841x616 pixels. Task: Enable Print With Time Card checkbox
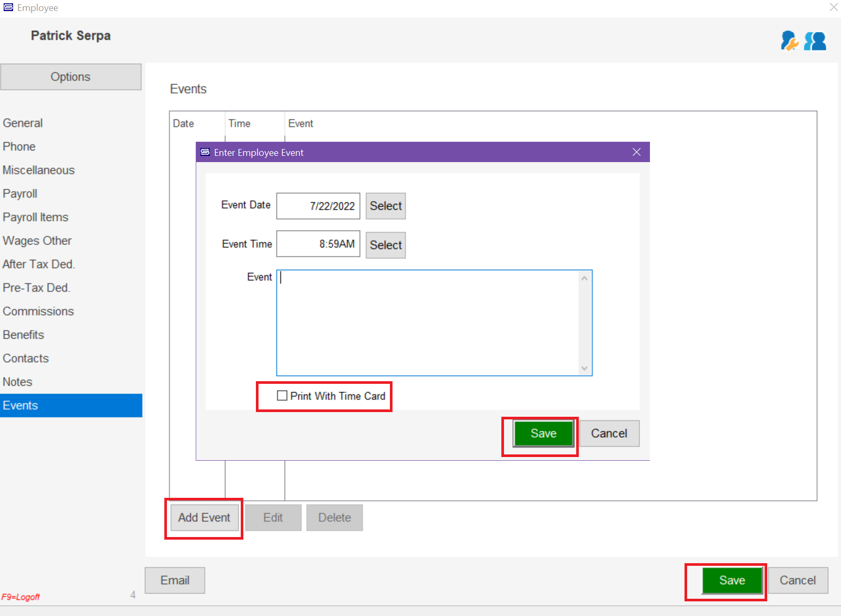coord(282,396)
